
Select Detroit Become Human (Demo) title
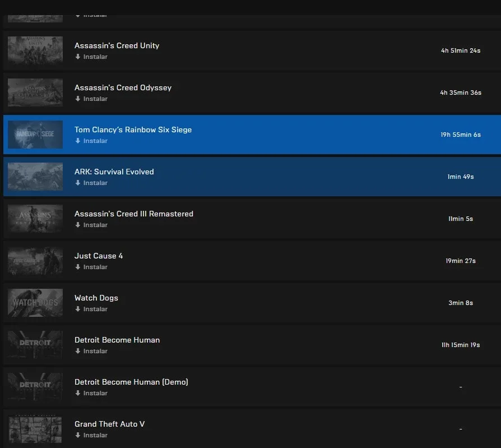point(131,382)
